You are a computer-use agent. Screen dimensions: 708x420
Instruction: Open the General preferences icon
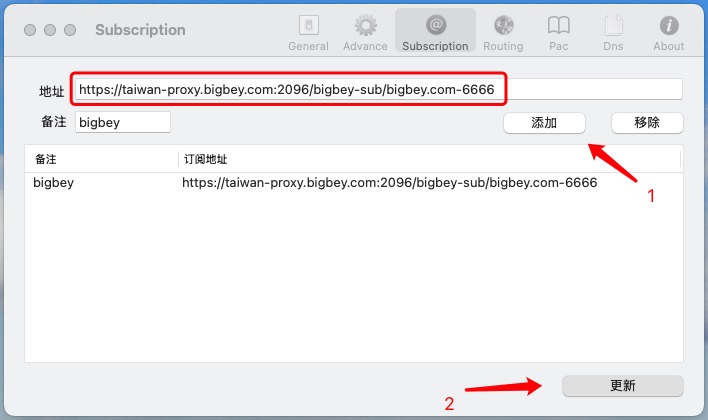coord(309,25)
